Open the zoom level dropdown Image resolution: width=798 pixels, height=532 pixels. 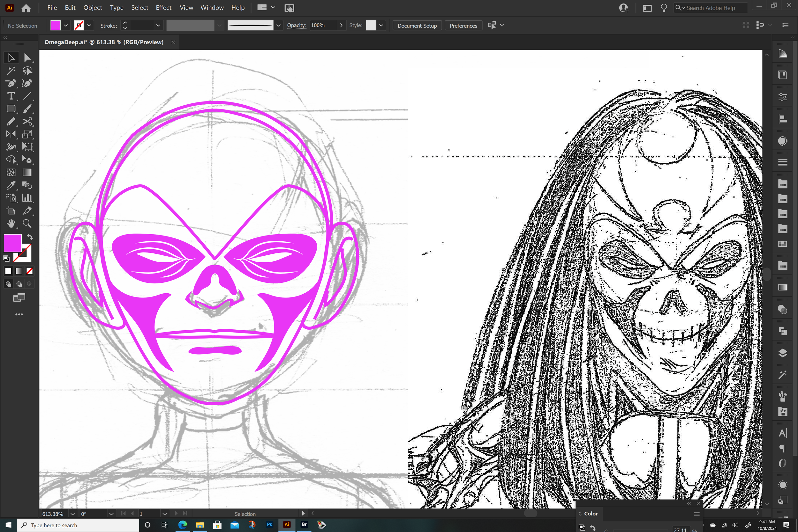tap(72, 514)
